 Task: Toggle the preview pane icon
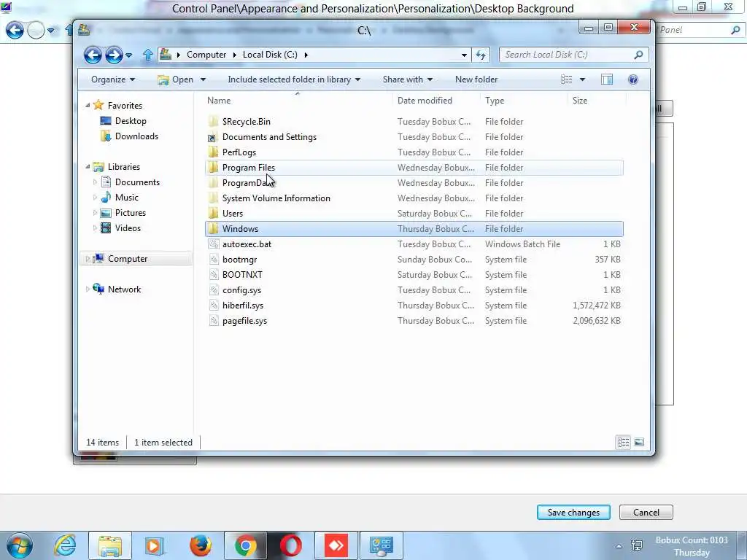607,79
